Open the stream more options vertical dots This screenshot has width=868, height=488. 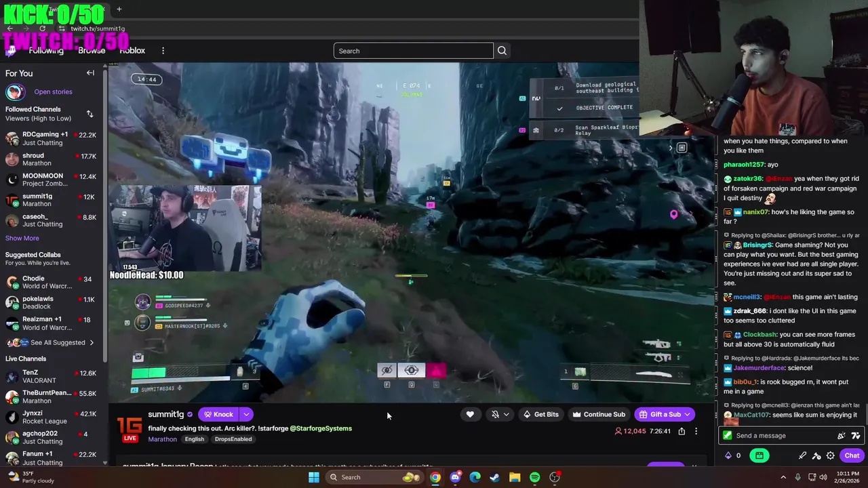pos(696,431)
